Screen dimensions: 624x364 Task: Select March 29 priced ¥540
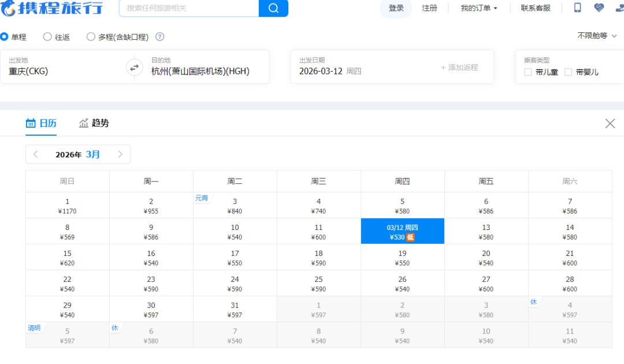pyautogui.click(x=67, y=309)
